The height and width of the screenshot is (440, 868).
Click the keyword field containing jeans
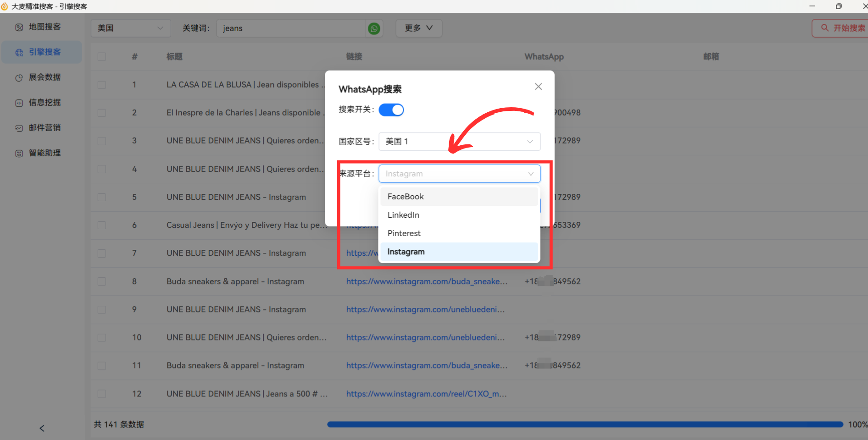[291, 28]
